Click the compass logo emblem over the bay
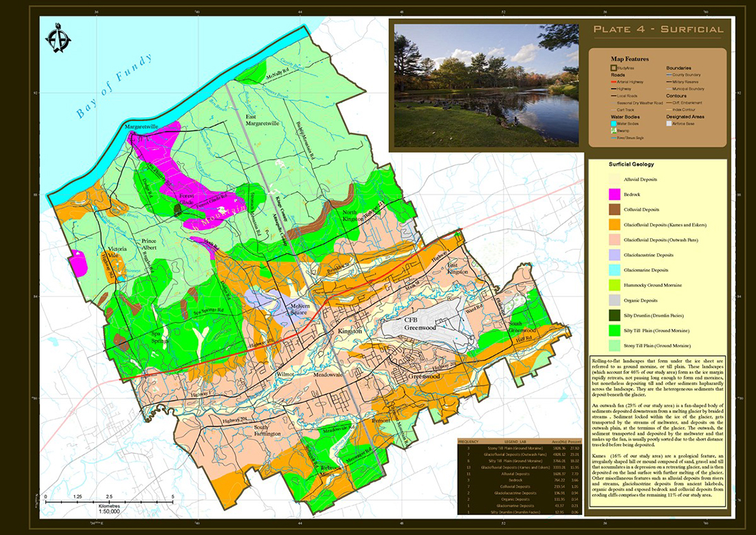 click(x=58, y=38)
